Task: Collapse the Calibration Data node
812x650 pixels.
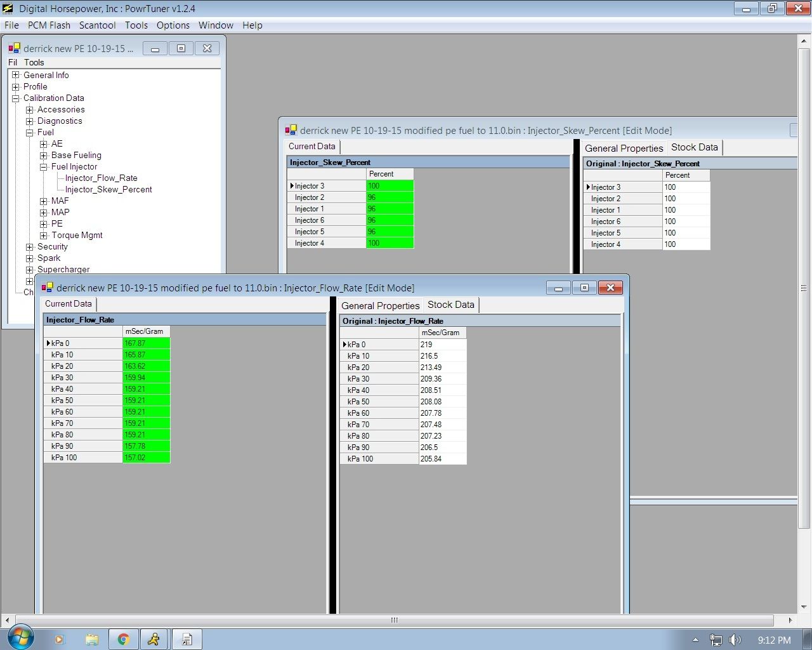Action: 16,98
